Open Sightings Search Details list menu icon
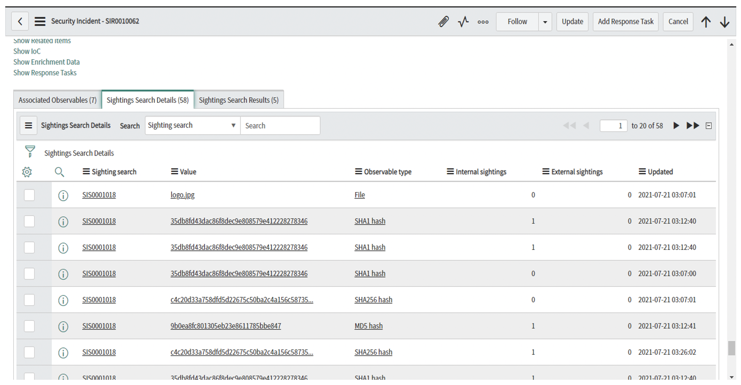This screenshot has height=385, width=741. [x=28, y=125]
